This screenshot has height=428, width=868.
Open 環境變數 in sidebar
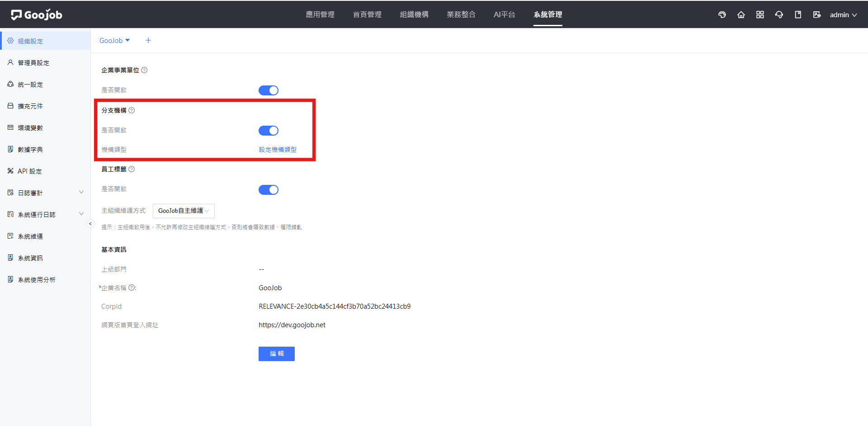tap(45, 127)
